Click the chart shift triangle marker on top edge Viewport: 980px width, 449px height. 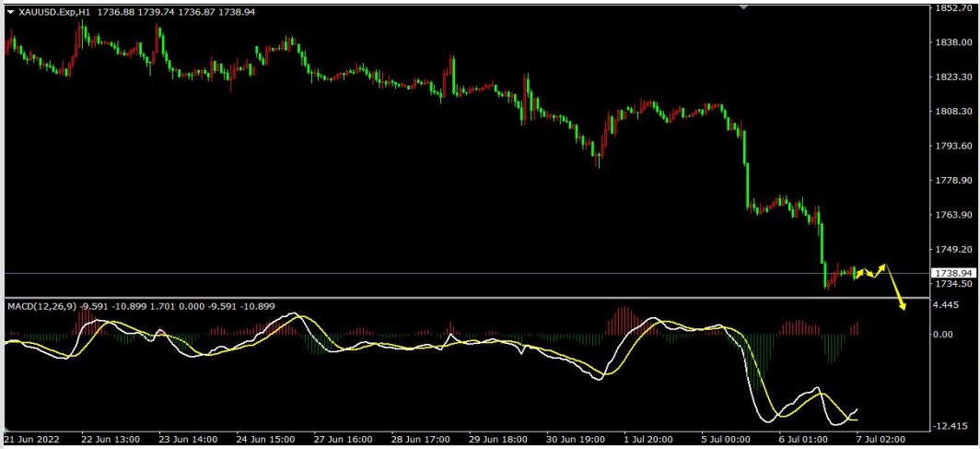743,7
